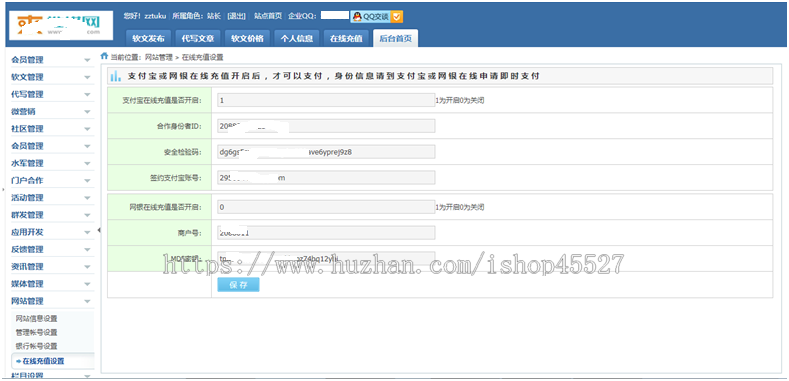Click the 1为开启0为关闭 hint beside the 支付宝 field
Screen dimensions: 789x381
460,101
